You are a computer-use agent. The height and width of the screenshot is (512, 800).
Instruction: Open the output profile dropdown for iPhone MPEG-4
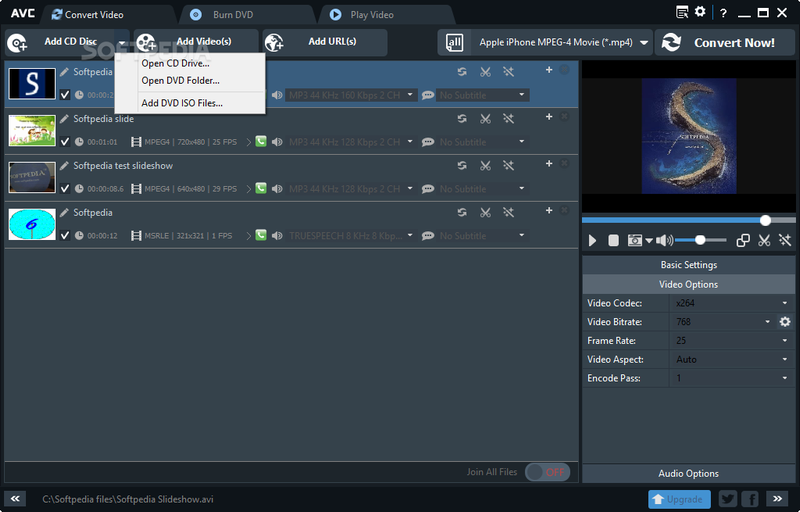point(640,42)
